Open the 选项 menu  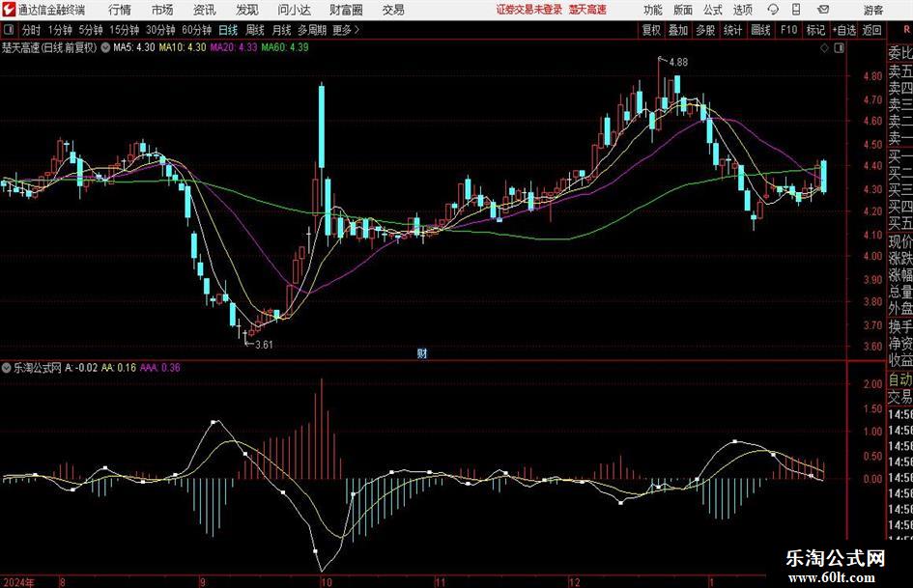pyautogui.click(x=742, y=10)
